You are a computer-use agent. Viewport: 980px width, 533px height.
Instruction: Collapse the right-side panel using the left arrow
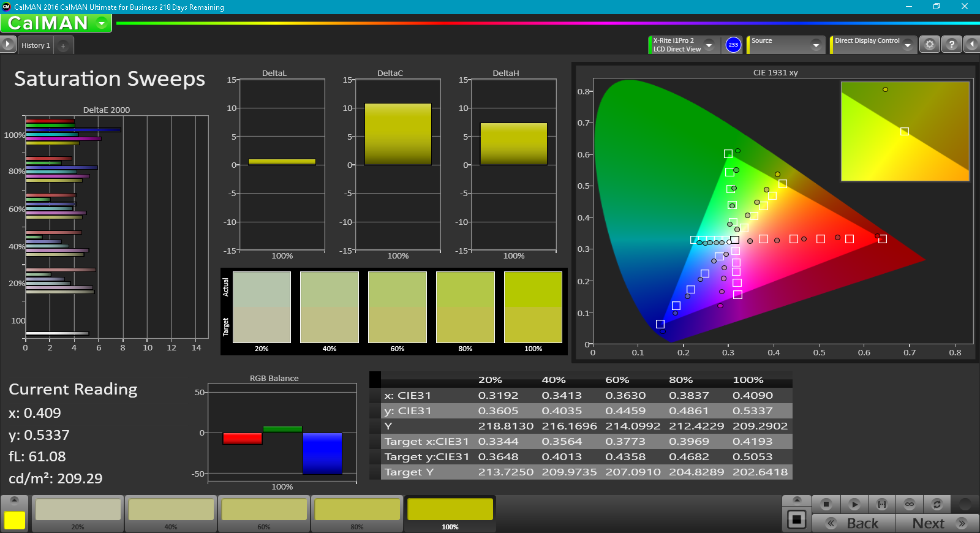971,44
